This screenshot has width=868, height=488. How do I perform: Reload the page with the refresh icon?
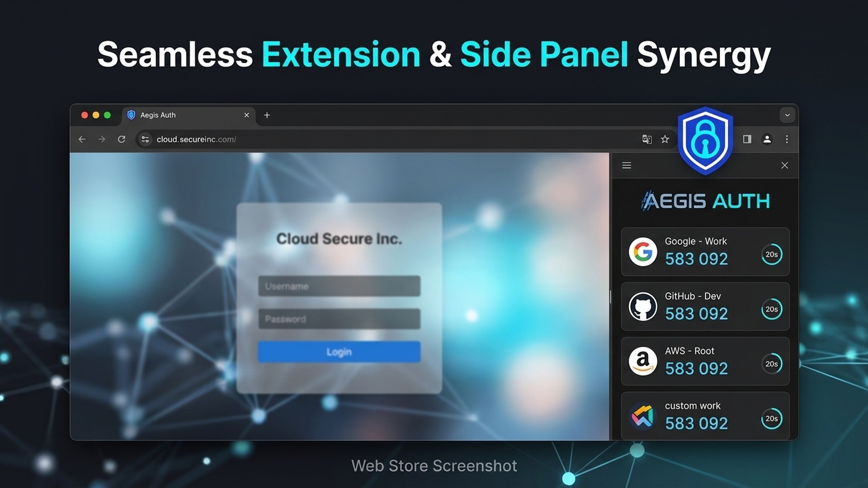pyautogui.click(x=122, y=139)
